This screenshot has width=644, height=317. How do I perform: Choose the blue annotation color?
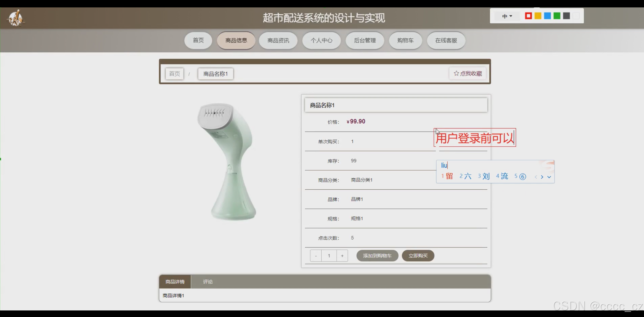coord(547,16)
